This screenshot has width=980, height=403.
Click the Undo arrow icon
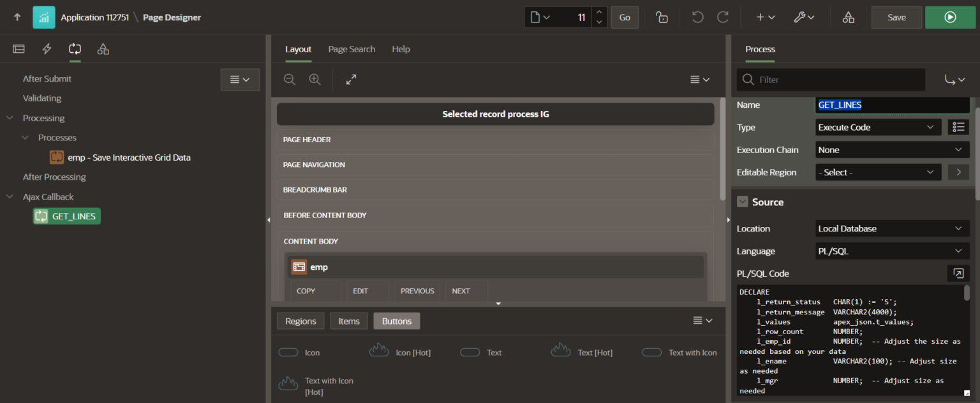click(x=697, y=17)
